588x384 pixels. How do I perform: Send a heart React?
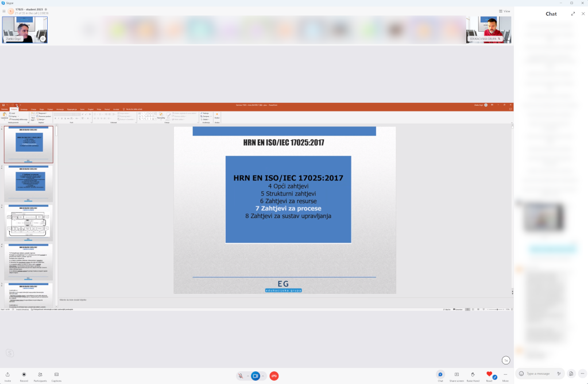click(489, 374)
